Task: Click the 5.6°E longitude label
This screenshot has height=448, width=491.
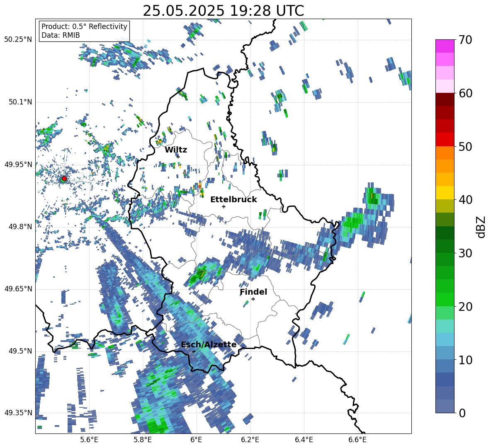Action: (x=89, y=440)
